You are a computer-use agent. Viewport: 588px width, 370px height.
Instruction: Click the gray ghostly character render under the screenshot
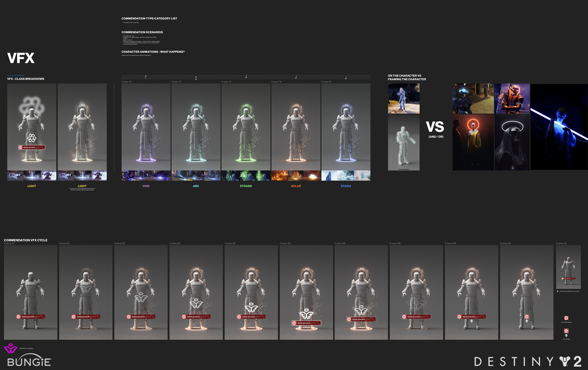point(404,142)
